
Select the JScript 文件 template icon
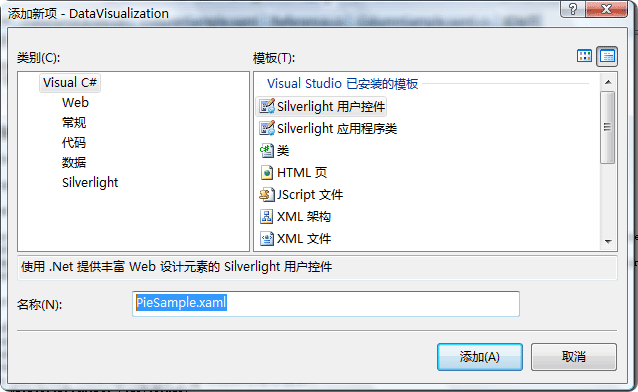(x=267, y=195)
